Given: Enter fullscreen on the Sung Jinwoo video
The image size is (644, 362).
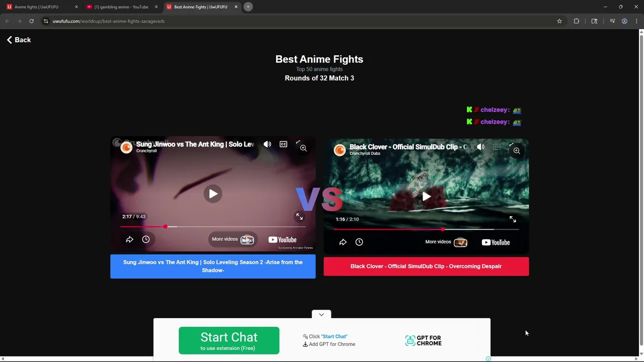Looking at the screenshot, I should tap(299, 217).
